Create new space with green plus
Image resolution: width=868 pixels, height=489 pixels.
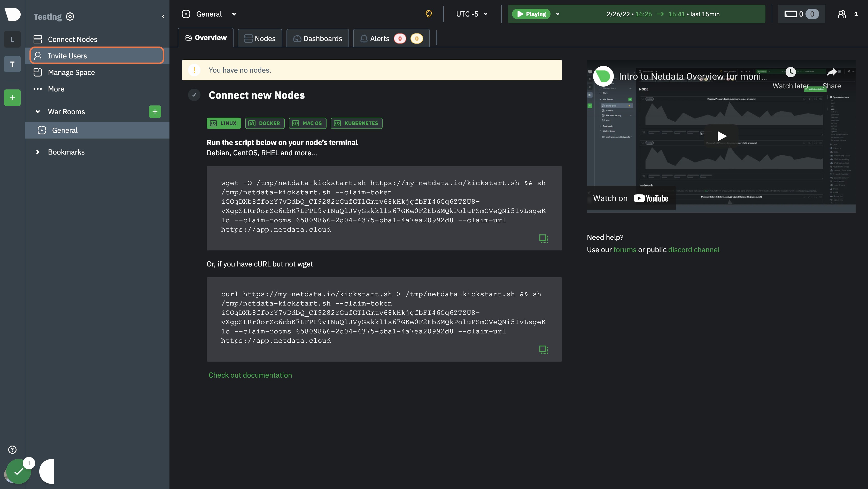[12, 98]
